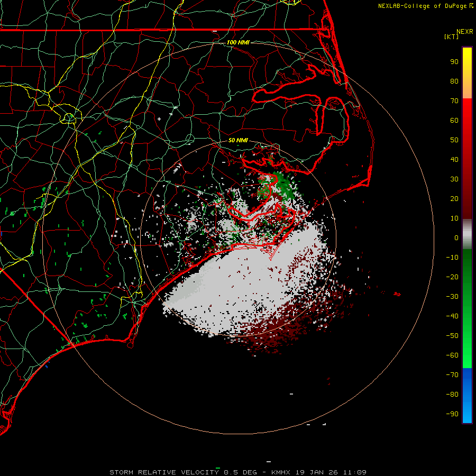Click the -20 value on velocity scale
476x476 pixels.
pyautogui.click(x=452, y=277)
